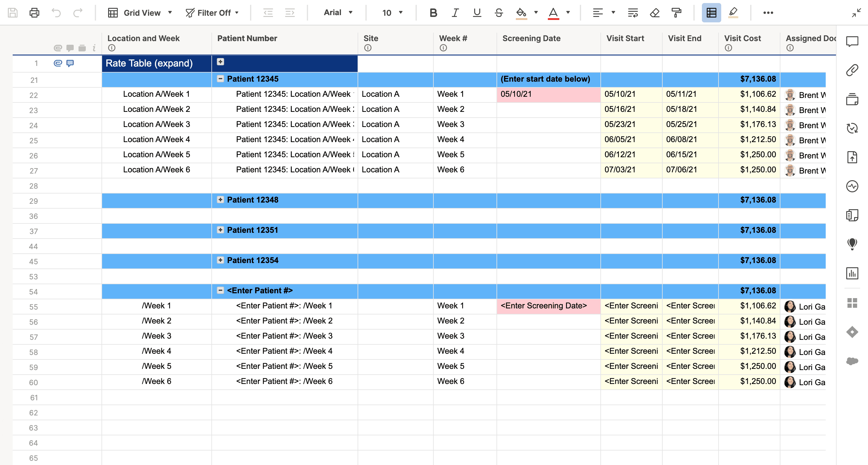Toggle strikethrough formatting
The width and height of the screenshot is (868, 465).
pyautogui.click(x=499, y=13)
